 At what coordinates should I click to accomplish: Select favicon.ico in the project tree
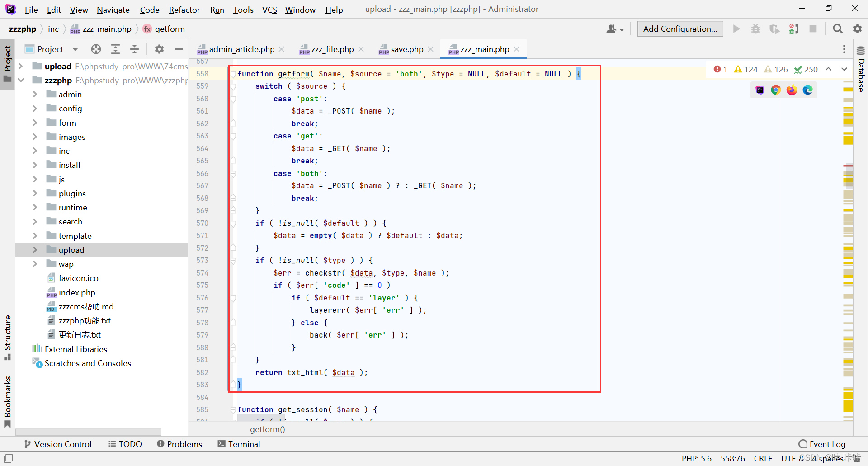(x=78, y=278)
